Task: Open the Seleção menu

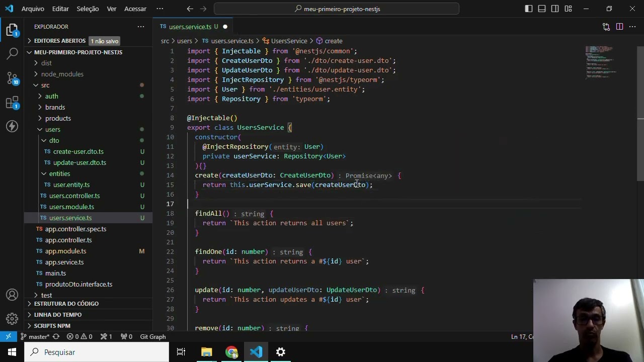Action: 88,9
